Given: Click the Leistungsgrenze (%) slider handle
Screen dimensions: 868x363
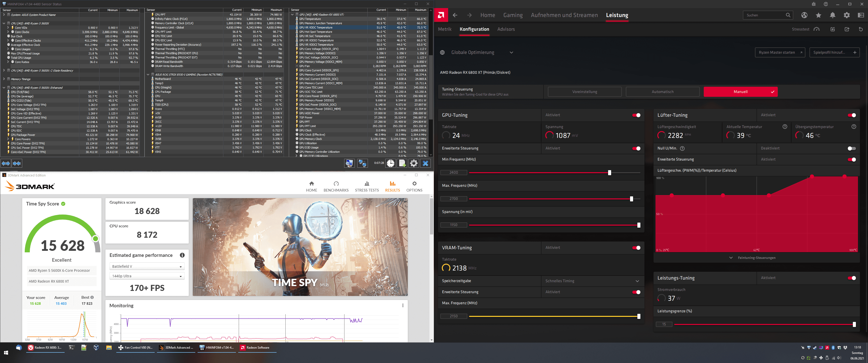Looking at the screenshot, I should coord(854,325).
